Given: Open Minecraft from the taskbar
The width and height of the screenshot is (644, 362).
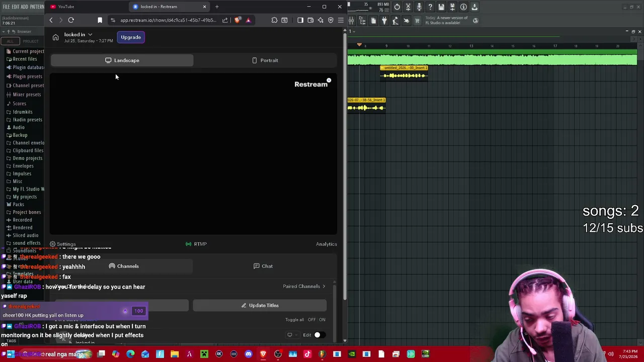Looking at the screenshot, I should click(x=204, y=354).
